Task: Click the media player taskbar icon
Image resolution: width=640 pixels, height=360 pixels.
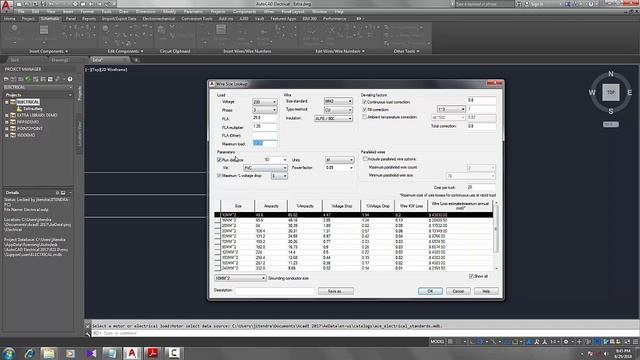Action: pyautogui.click(x=70, y=353)
